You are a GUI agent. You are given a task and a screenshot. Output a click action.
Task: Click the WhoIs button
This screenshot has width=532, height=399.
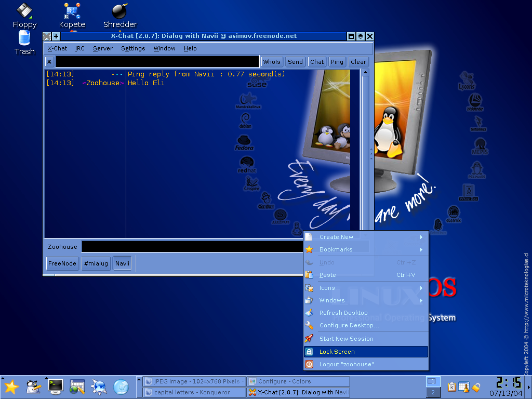pos(272,62)
